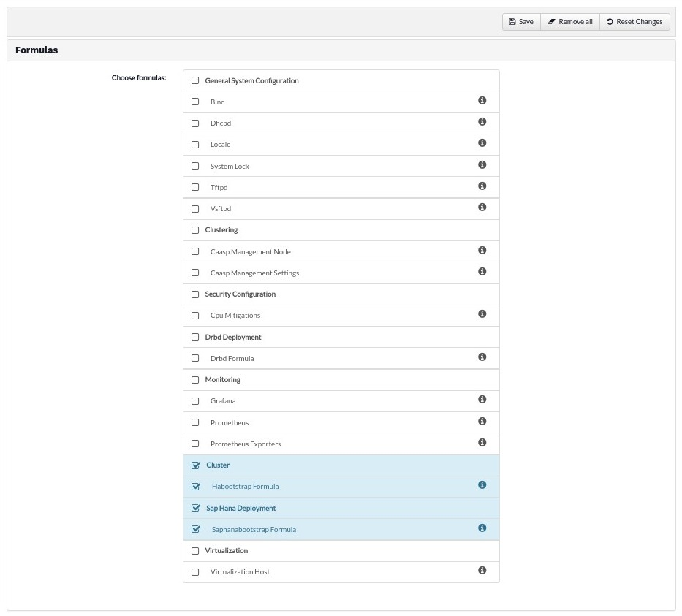The width and height of the screenshot is (682, 616).
Task: Check the General System Configuration group
Action: pos(195,81)
